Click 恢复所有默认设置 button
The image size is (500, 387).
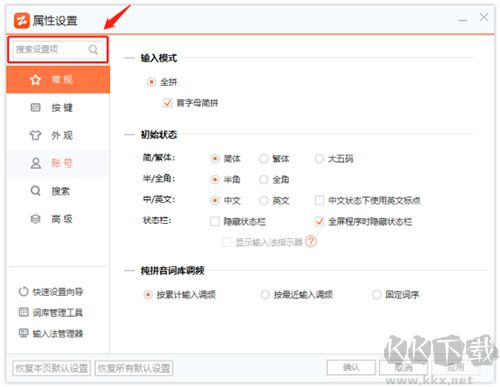click(x=134, y=368)
